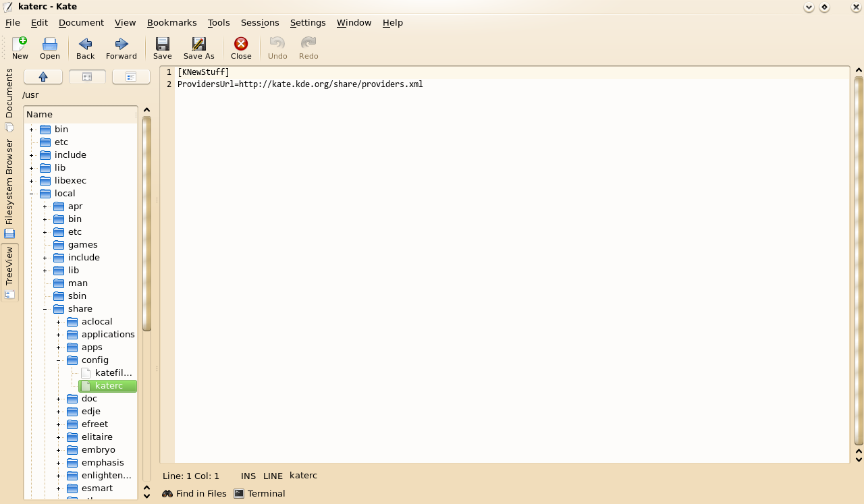Toggle INS insert mode in status bar
This screenshot has width=864, height=504.
pos(248,476)
